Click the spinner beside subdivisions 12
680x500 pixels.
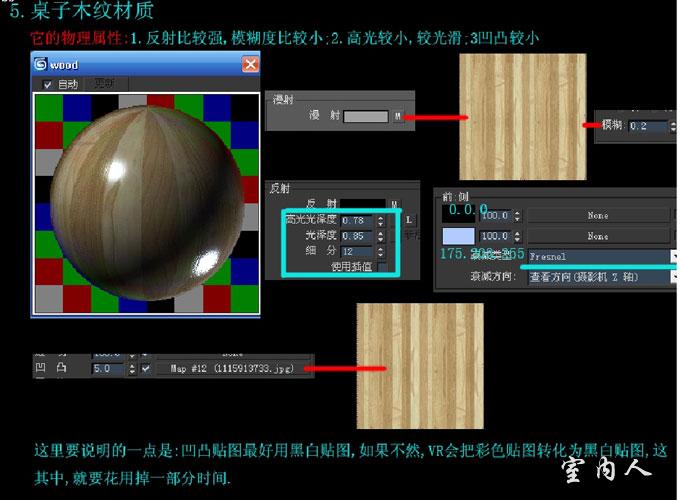380,252
